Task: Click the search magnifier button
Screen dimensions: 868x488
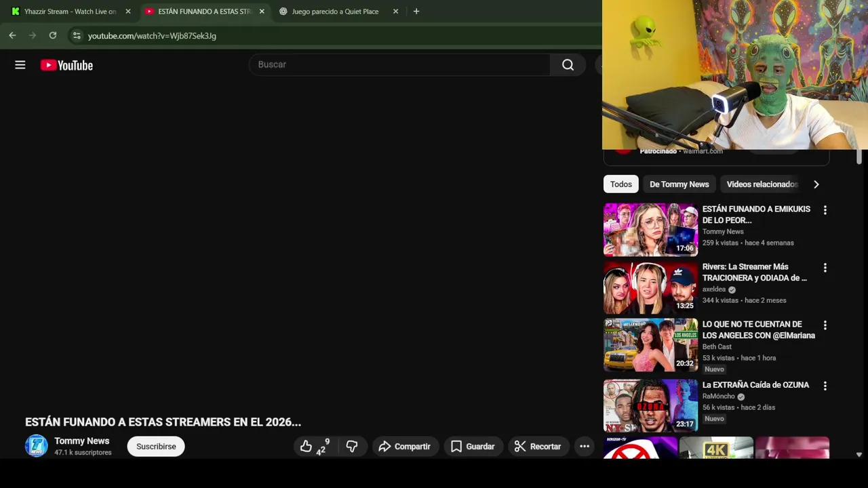Action: (568, 64)
